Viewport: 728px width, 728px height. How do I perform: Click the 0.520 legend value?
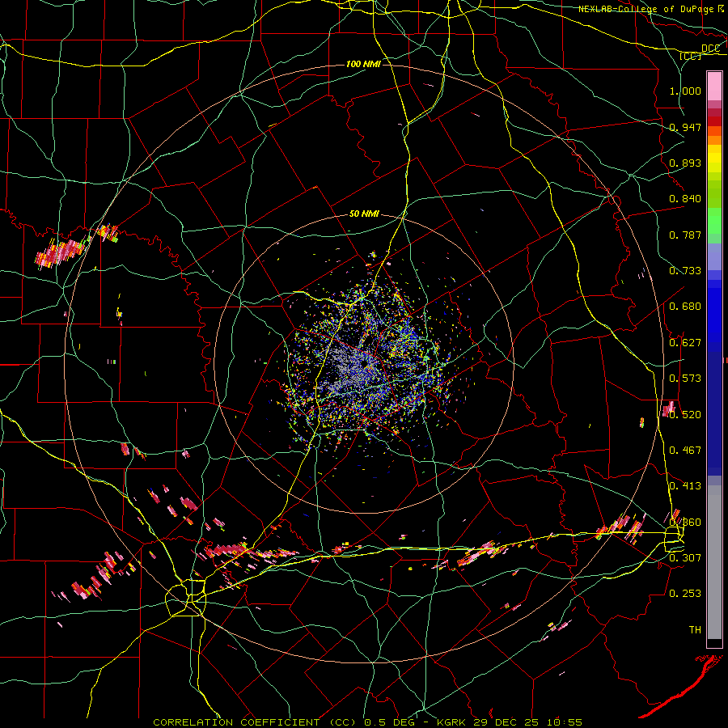[x=685, y=415]
